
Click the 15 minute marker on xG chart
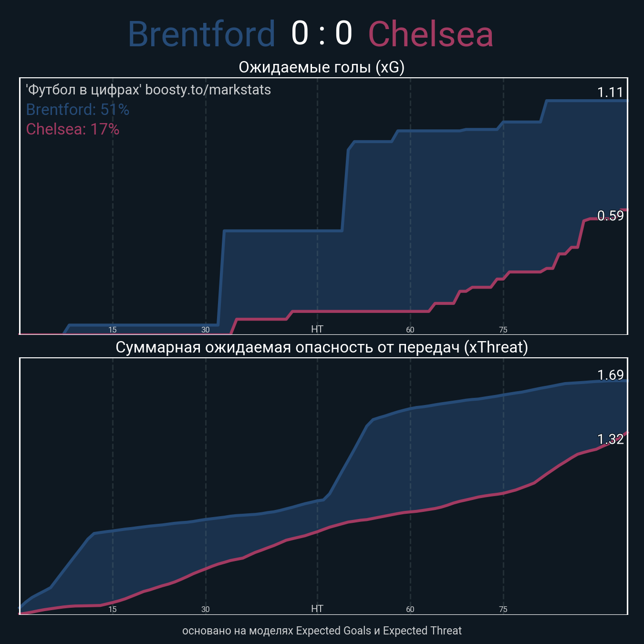click(113, 330)
